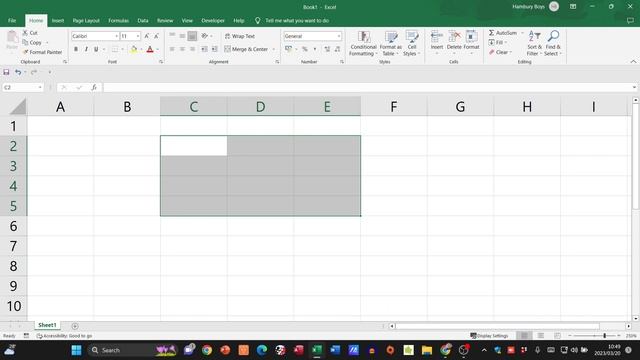The width and height of the screenshot is (640, 360).
Task: Open the font size 11 dropdown
Action: (138, 36)
